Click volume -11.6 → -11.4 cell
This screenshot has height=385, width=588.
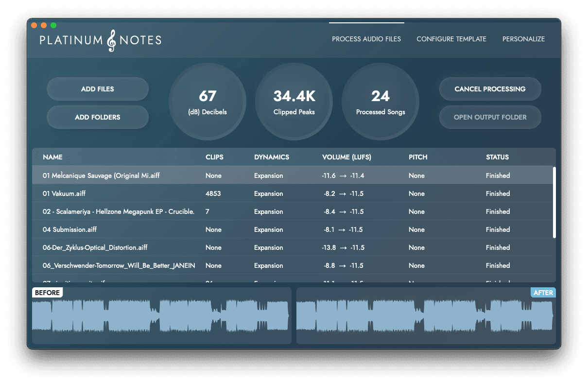[x=343, y=175]
